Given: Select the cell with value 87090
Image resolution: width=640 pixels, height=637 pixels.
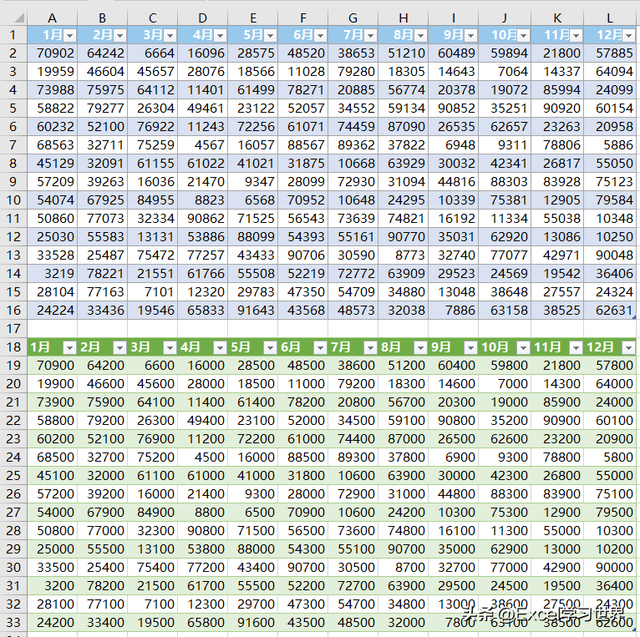Looking at the screenshot, I should point(403,127).
